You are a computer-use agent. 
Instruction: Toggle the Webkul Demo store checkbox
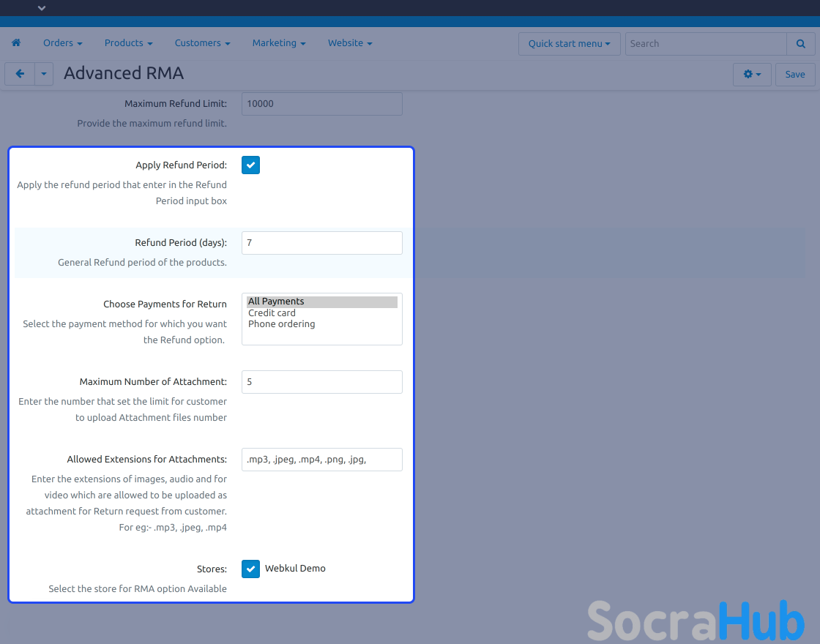pos(250,569)
